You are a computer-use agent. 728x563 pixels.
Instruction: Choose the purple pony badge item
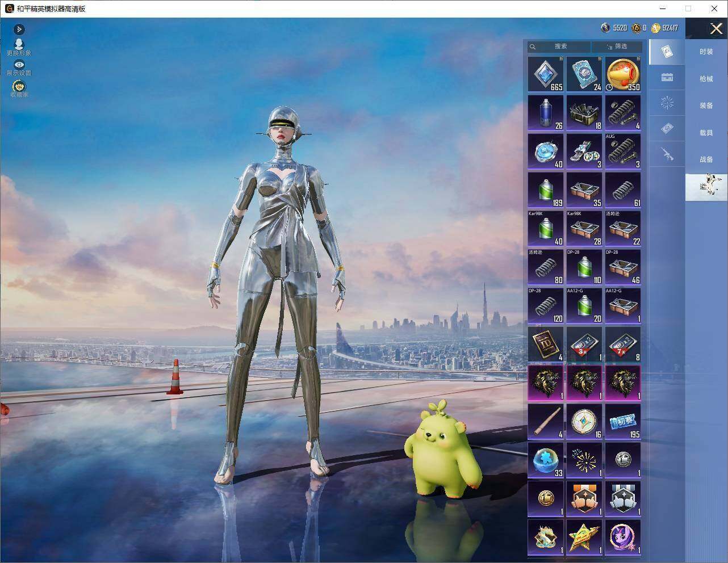point(623,537)
